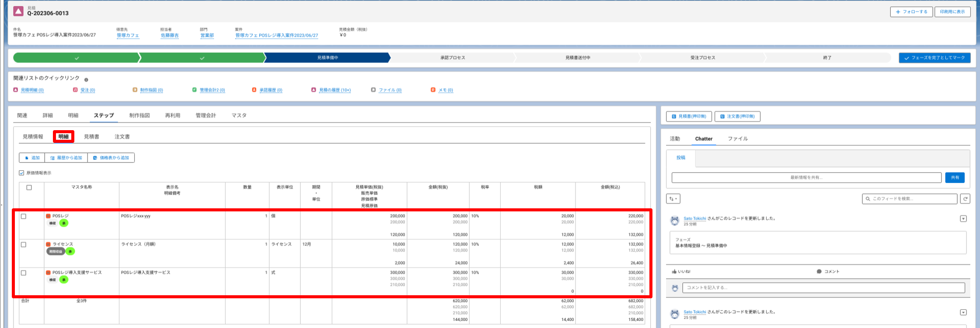Click the 追加 button
Screen dimensions: 980x328
tap(32, 158)
